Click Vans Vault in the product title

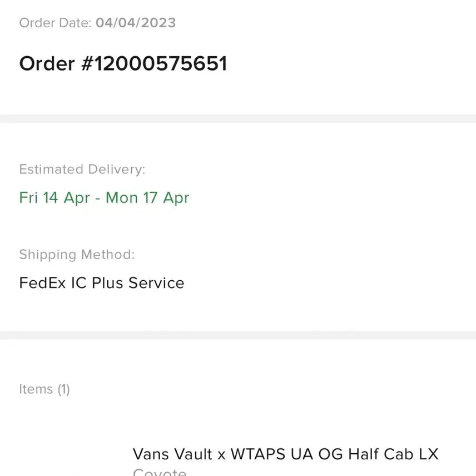point(172,454)
